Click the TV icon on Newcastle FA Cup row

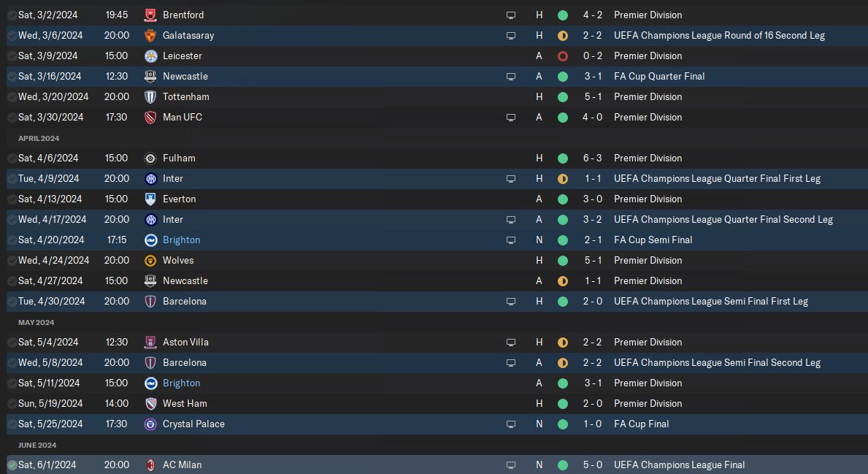(511, 77)
